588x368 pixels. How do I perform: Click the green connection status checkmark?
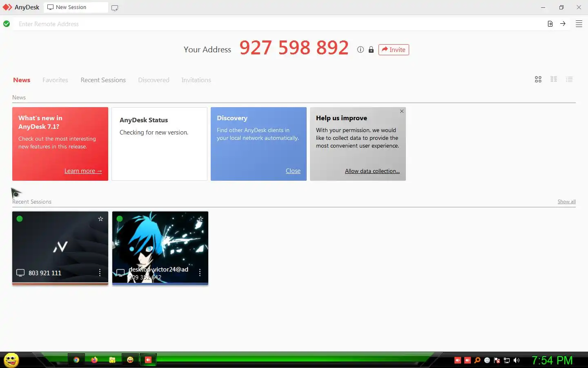(x=7, y=24)
